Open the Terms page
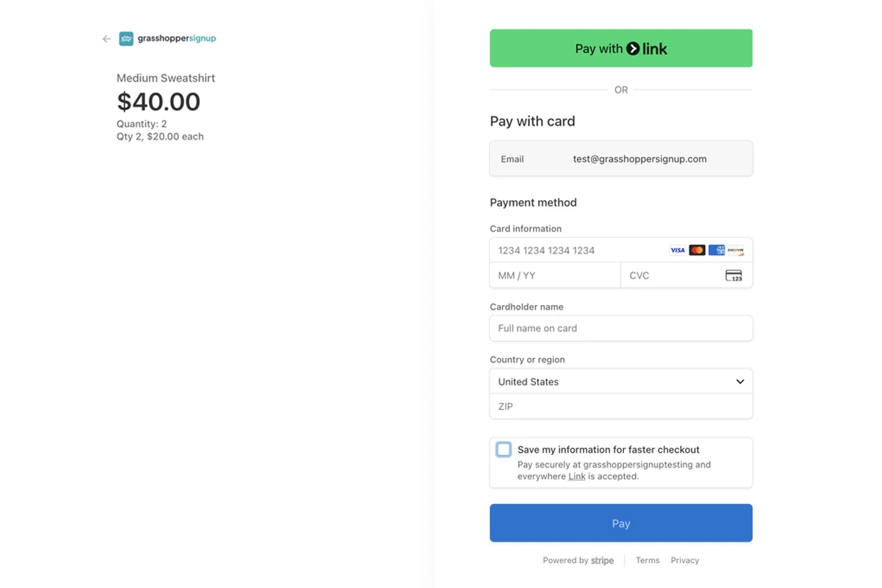This screenshot has height=588, width=882. [648, 560]
